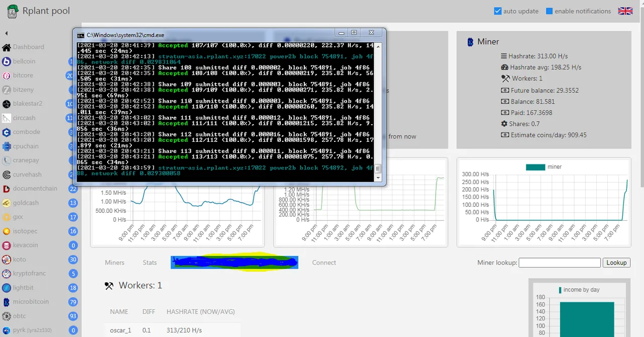Select the obtc coin icon
This screenshot has width=644, height=337.
pyautogui.click(x=7, y=316)
